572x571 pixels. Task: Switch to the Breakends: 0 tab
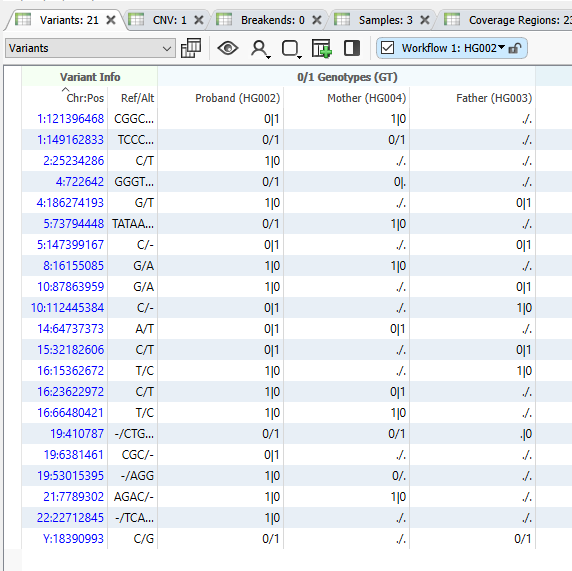pos(273,20)
